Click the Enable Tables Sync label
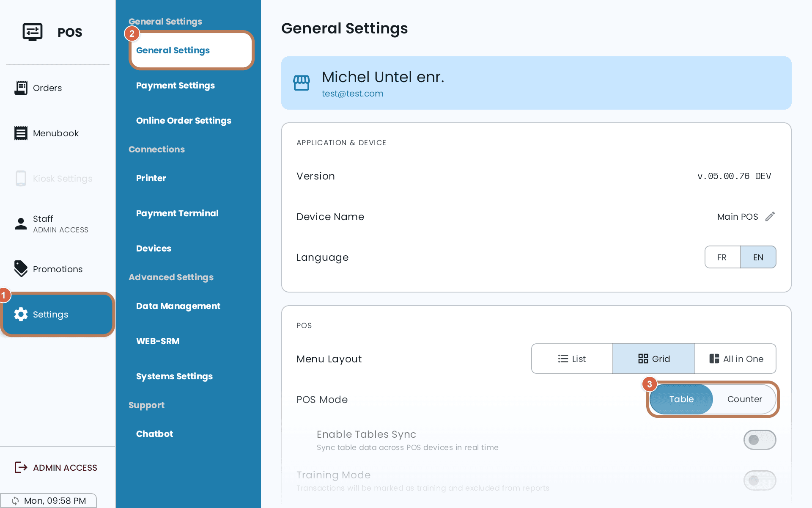812x508 pixels. pyautogui.click(x=366, y=434)
